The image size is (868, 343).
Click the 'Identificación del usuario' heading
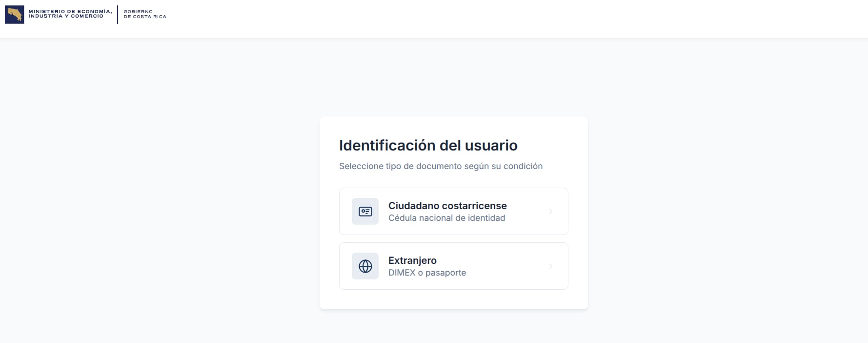tap(428, 145)
